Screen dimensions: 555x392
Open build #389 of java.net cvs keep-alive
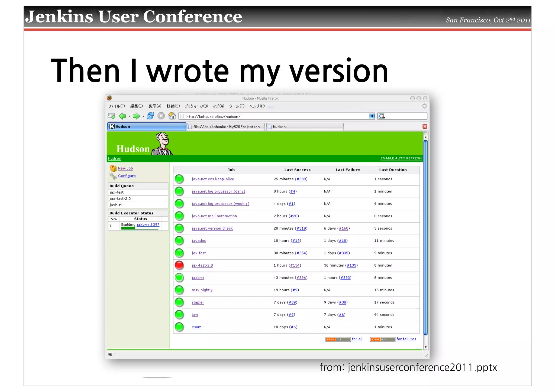[301, 179]
